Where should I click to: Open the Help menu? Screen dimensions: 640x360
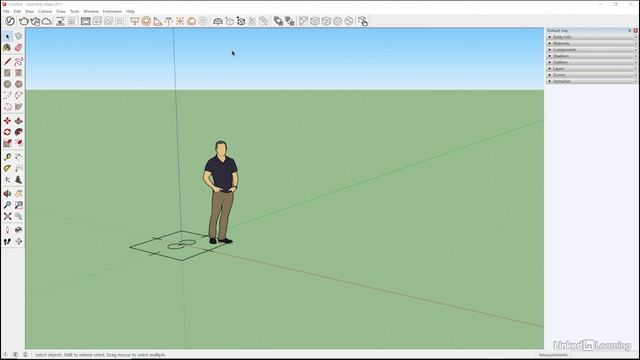pyautogui.click(x=130, y=11)
